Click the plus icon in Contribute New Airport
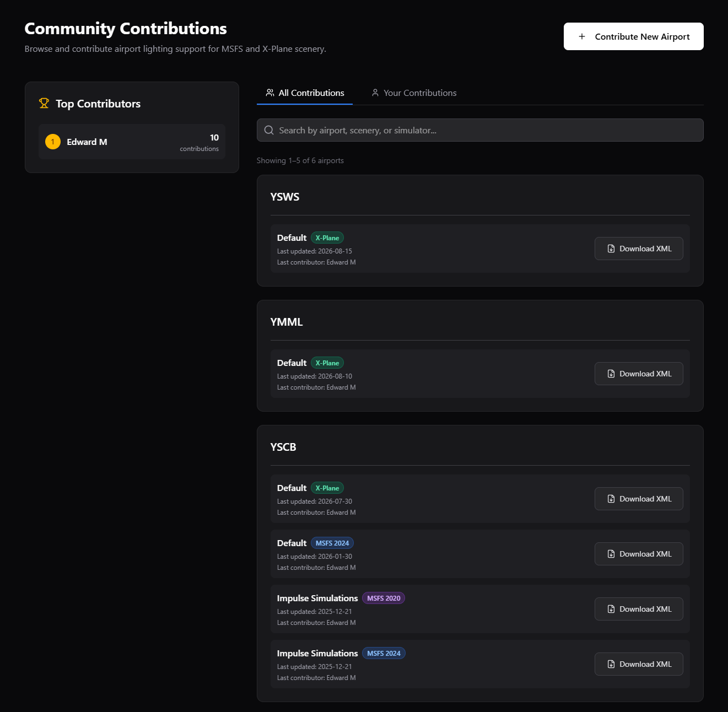The width and height of the screenshot is (728, 712). coord(582,36)
